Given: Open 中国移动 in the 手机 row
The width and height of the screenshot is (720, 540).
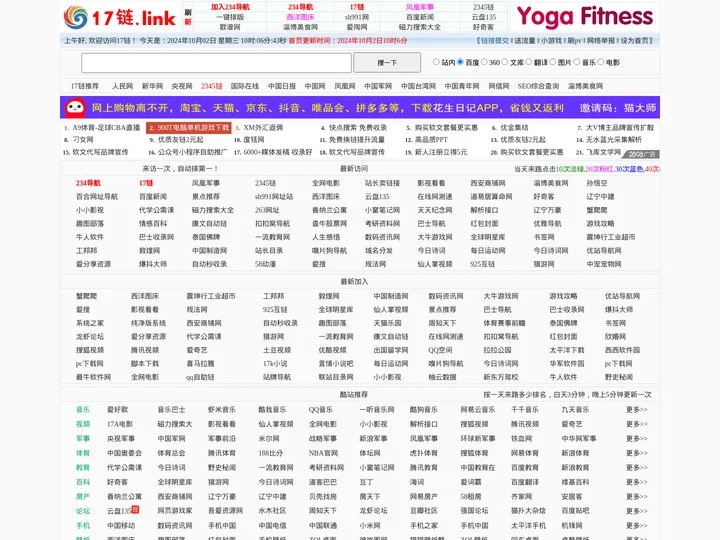Looking at the screenshot, I should click(121, 525).
